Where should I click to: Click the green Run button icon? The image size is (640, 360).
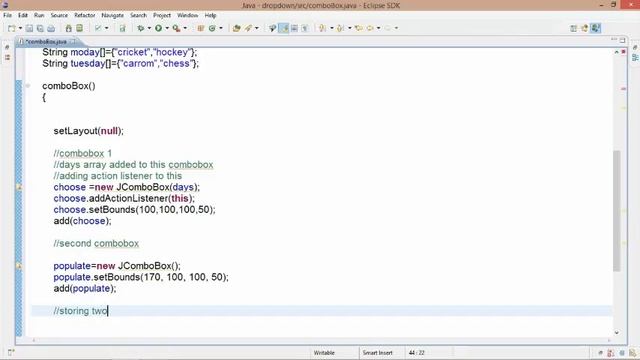pyautogui.click(x=158, y=28)
